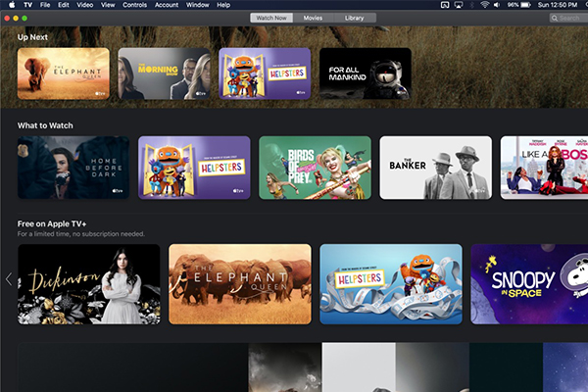Click the left scroll chevron beside Dickinson

(x=9, y=279)
